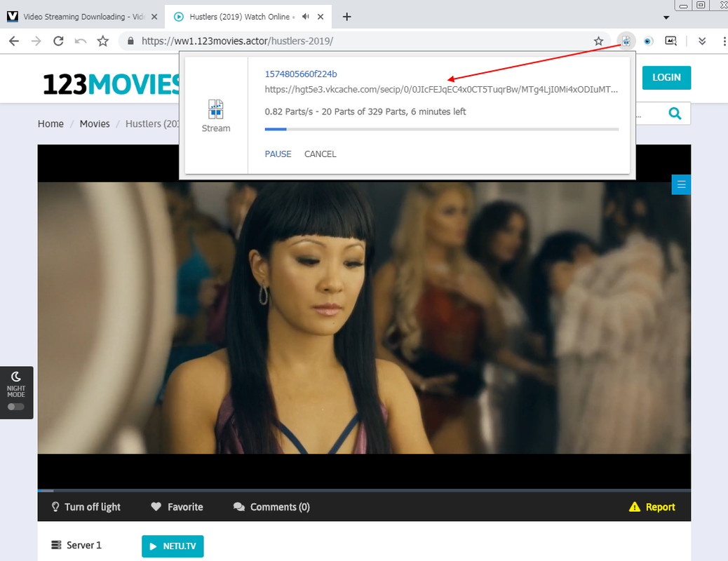Click the Night Mode moon icon
728x561 pixels.
click(x=16, y=376)
